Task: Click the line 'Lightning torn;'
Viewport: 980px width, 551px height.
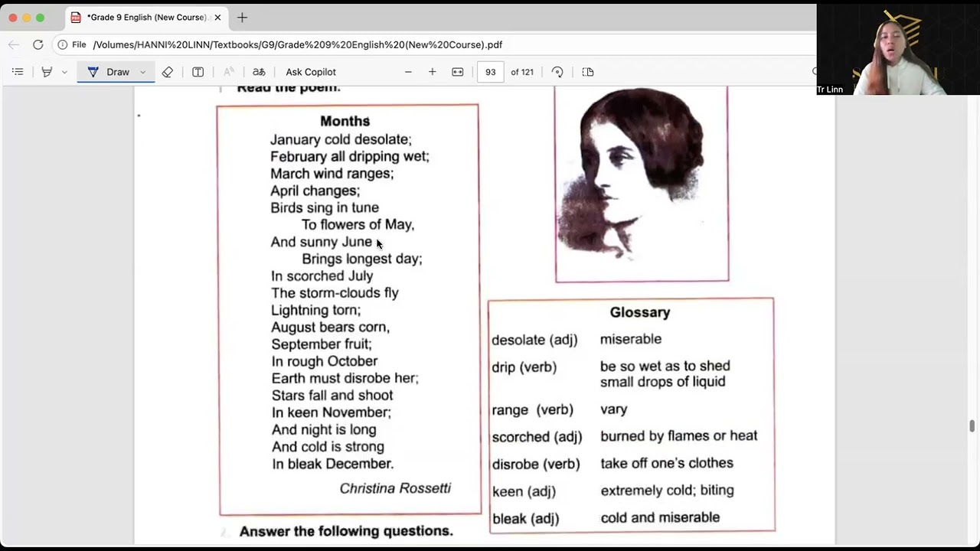Action: (x=315, y=310)
